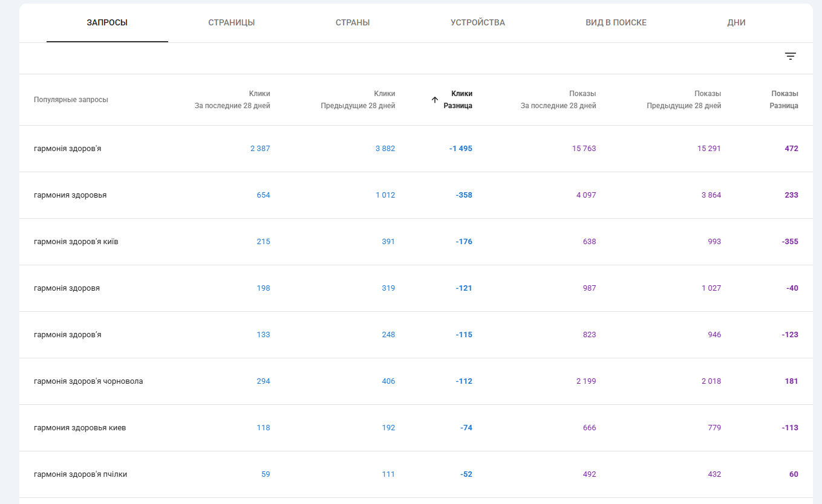Click the ЗАПРОСЫ tab
822x504 pixels.
pyautogui.click(x=107, y=23)
